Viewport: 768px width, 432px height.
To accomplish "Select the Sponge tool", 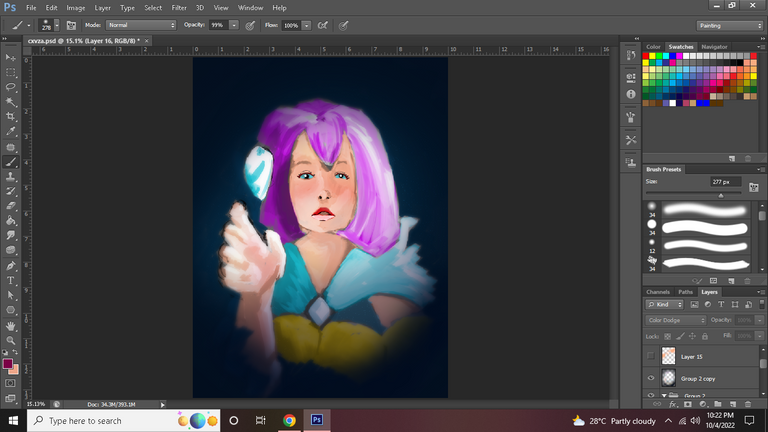I will tap(10, 250).
